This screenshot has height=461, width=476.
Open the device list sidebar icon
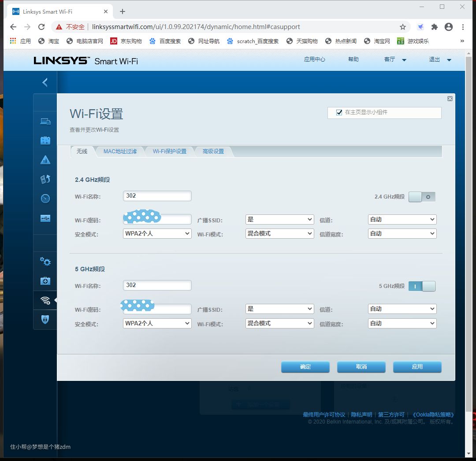[x=45, y=122]
